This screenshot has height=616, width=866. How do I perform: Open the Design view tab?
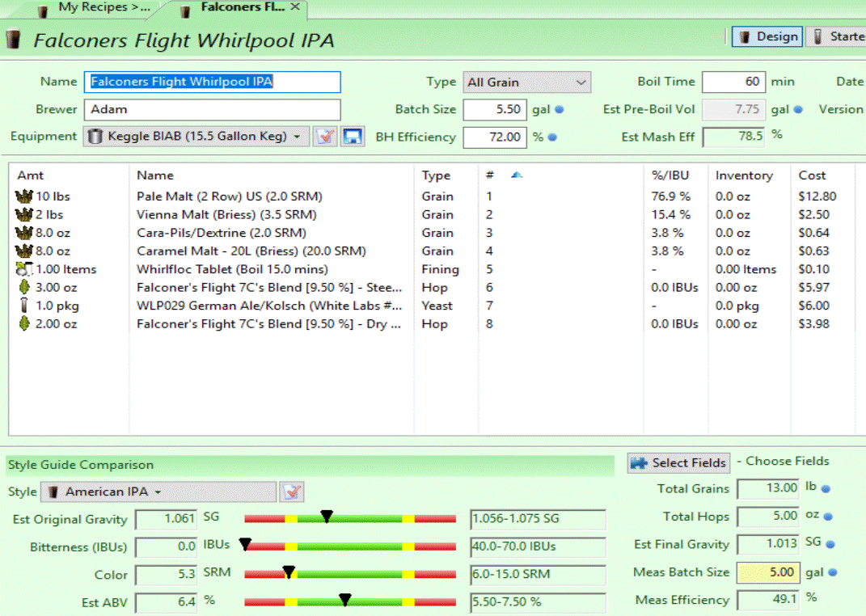(767, 36)
